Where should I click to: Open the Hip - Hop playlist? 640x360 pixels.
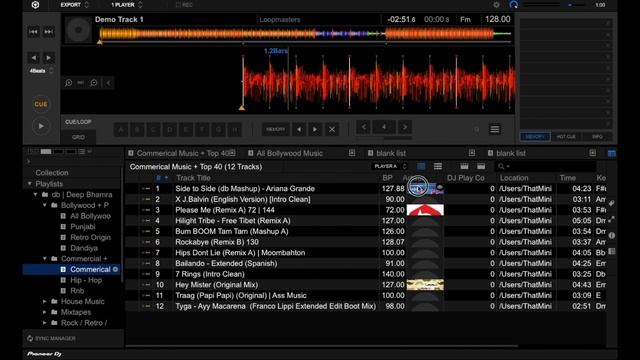pos(86,280)
